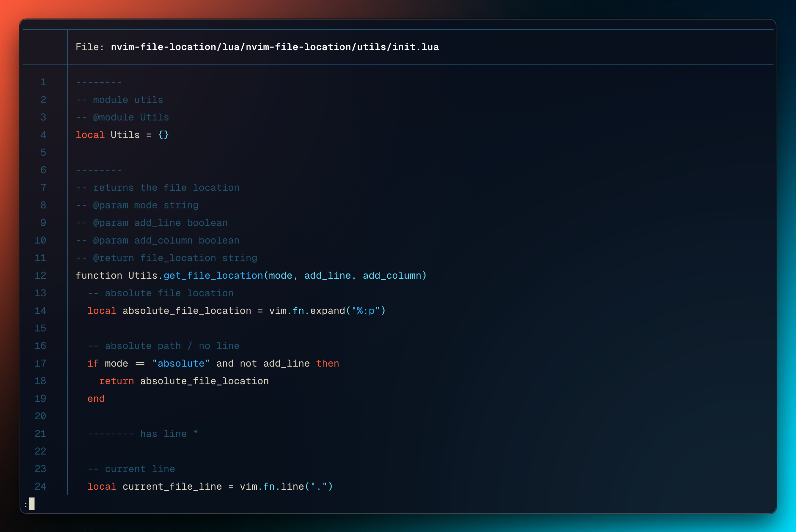
Task: Click the comment "-- @return file_location string"
Action: point(166,258)
